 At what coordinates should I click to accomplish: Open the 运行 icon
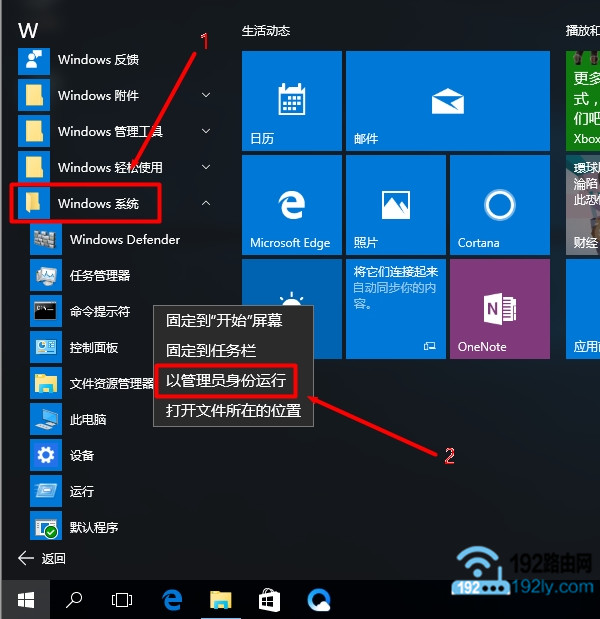(x=46, y=491)
